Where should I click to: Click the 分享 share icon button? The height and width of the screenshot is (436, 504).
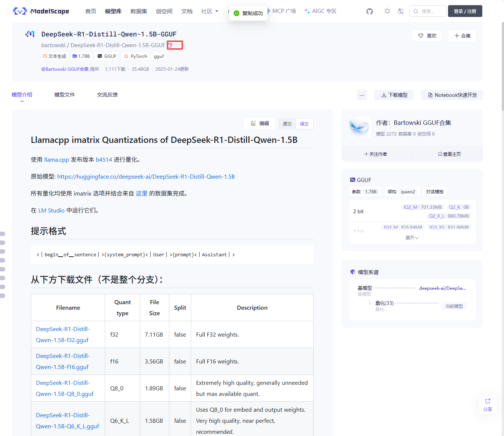coord(488,405)
